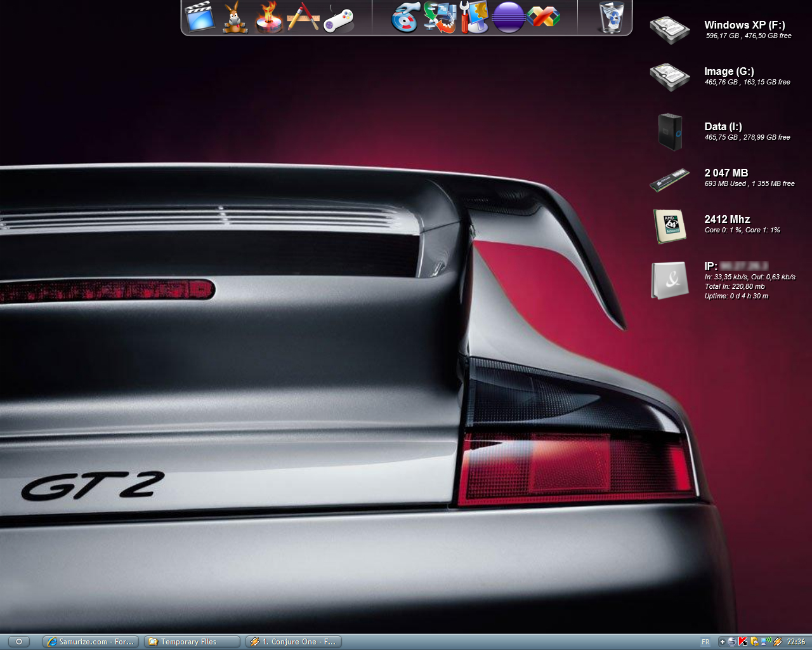Click the pencil and ruler applications icon
Screen dimensions: 812x650
[303, 17]
